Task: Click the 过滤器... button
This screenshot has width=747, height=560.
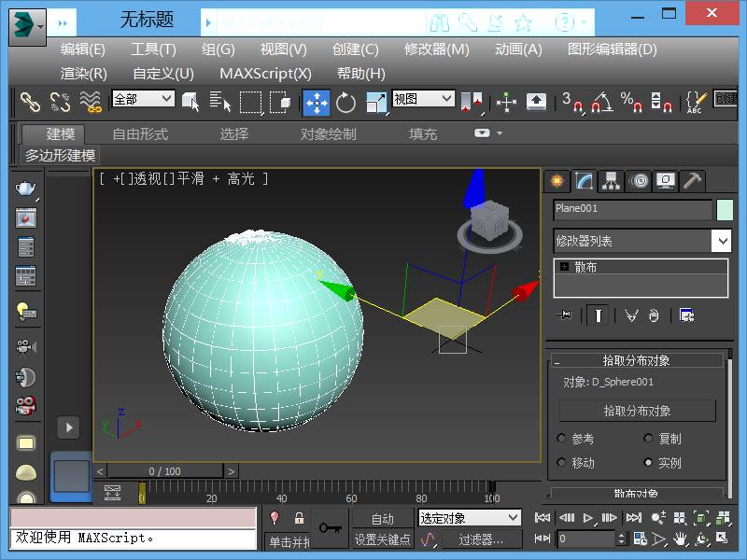Action: click(481, 539)
